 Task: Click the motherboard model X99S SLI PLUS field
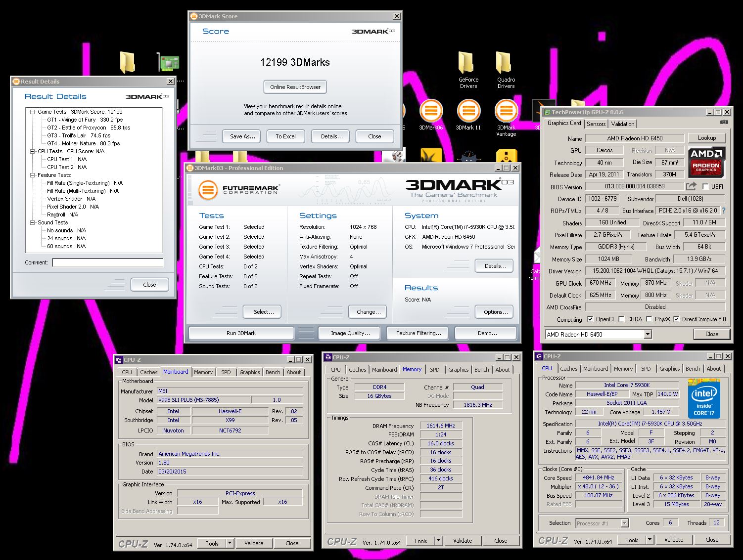tap(203, 400)
